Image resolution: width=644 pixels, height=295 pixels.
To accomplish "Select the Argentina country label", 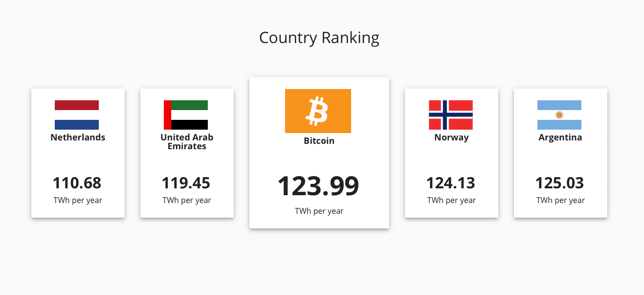I will (x=560, y=137).
